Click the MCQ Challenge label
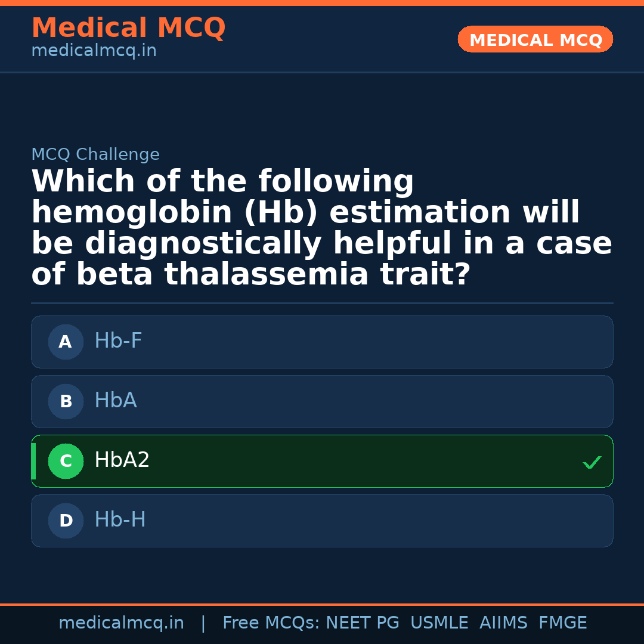This screenshot has height=644, width=644. pos(95,154)
